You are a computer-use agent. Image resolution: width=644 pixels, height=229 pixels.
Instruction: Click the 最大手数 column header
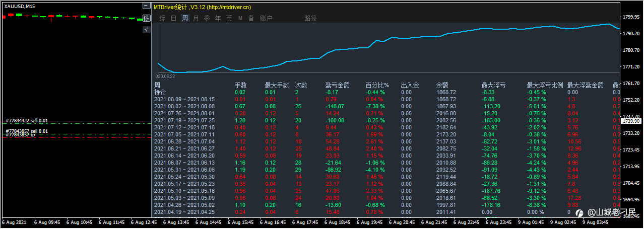click(x=277, y=86)
